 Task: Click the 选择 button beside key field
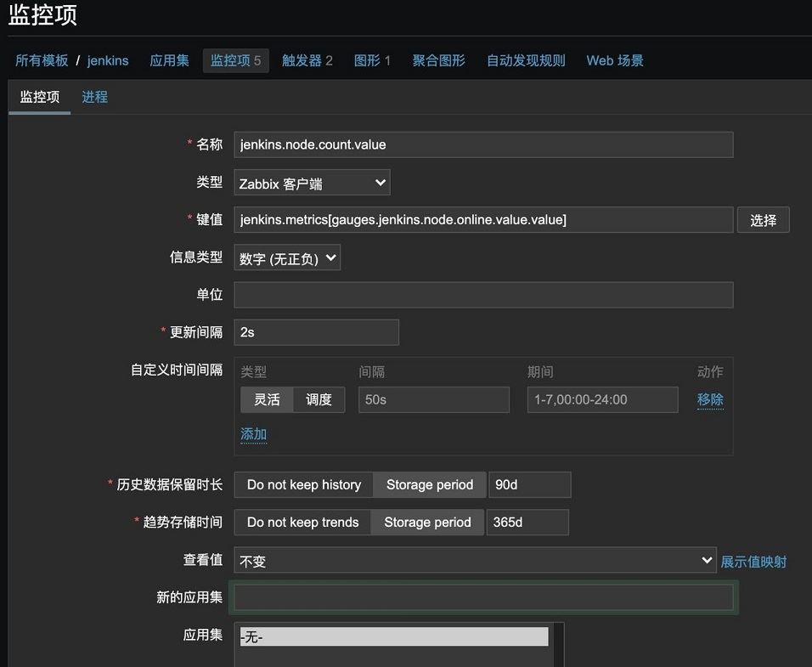coord(763,220)
